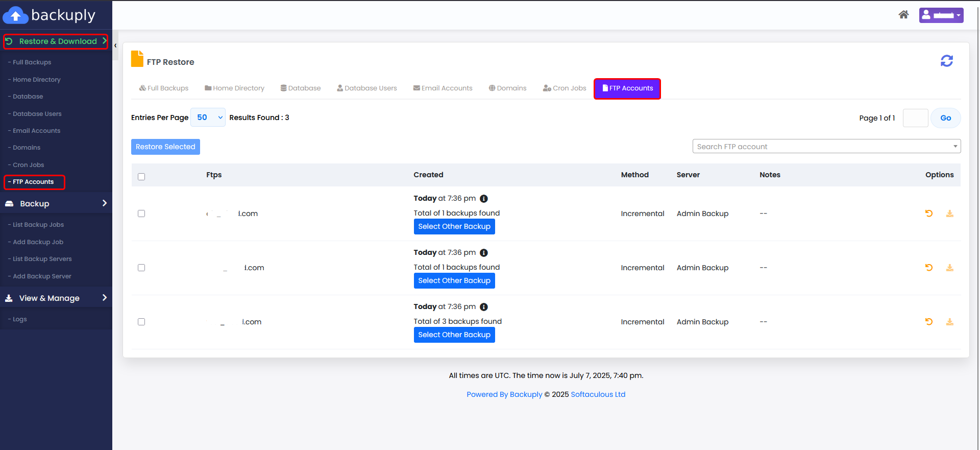The width and height of the screenshot is (980, 450).
Task: Click the Restore & Download circular arrow icon
Action: point(9,41)
